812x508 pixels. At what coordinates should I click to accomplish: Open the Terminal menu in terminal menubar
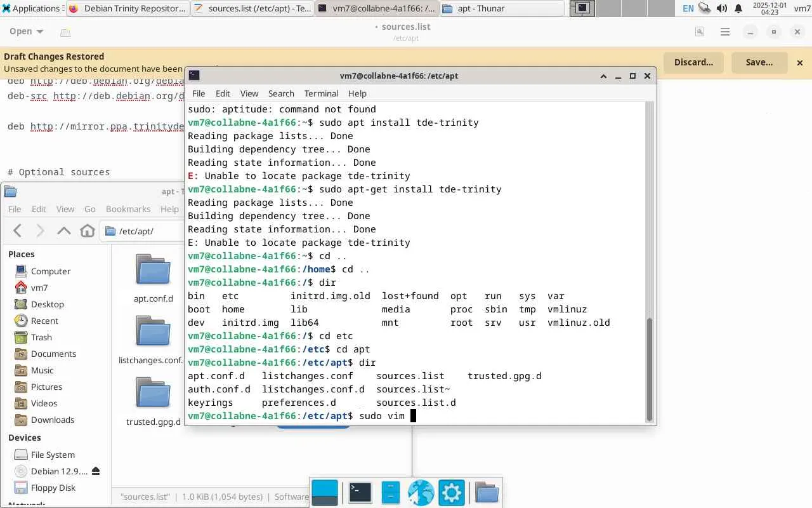(321, 93)
